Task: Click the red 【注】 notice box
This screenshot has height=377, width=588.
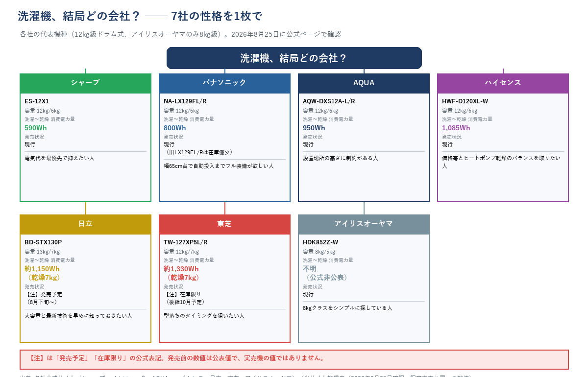Action: point(294,359)
